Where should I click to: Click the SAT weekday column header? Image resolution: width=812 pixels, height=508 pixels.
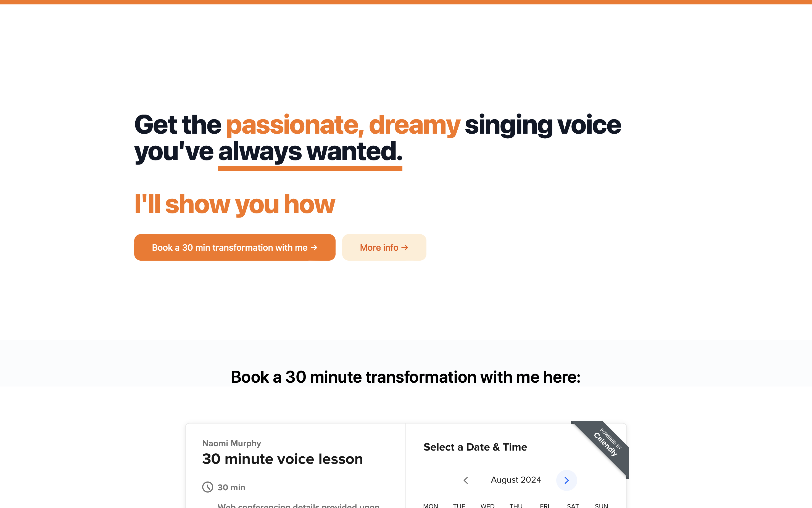pos(573,505)
